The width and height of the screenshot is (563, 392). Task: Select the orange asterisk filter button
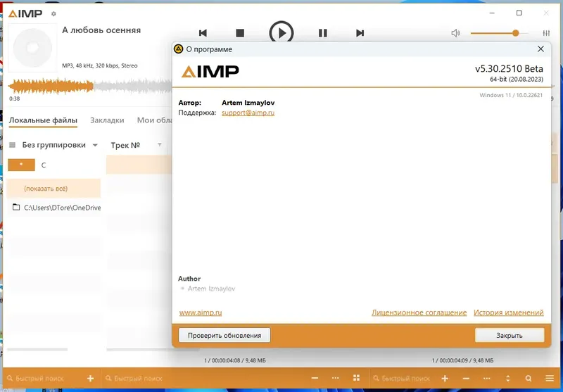(x=22, y=165)
